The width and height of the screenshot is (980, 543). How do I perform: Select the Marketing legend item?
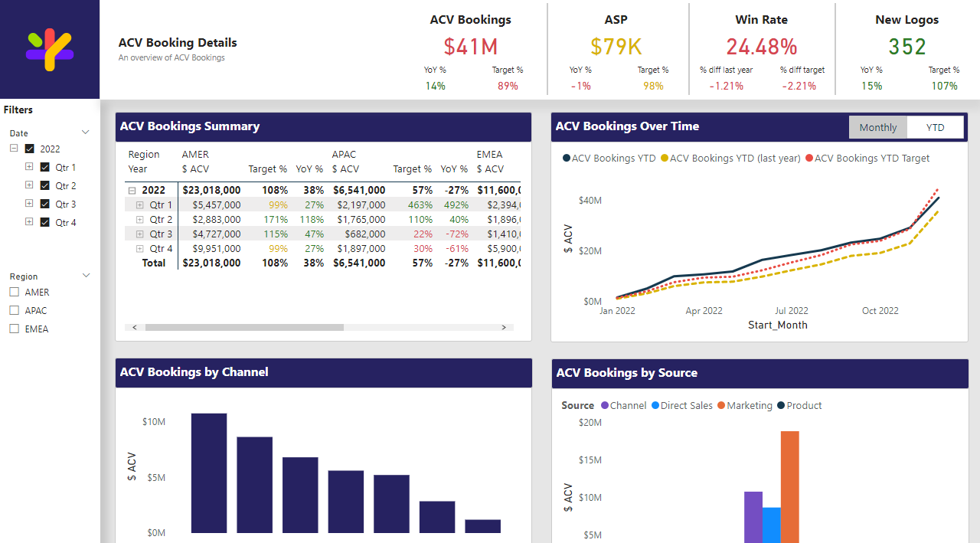(745, 406)
